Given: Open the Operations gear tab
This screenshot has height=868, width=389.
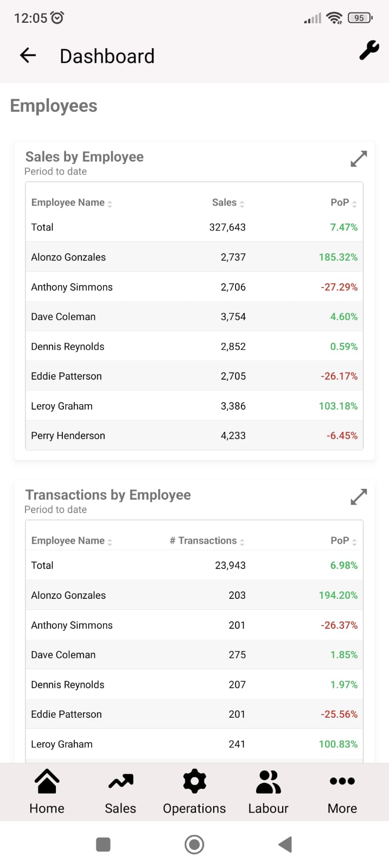Looking at the screenshot, I should [x=194, y=792].
